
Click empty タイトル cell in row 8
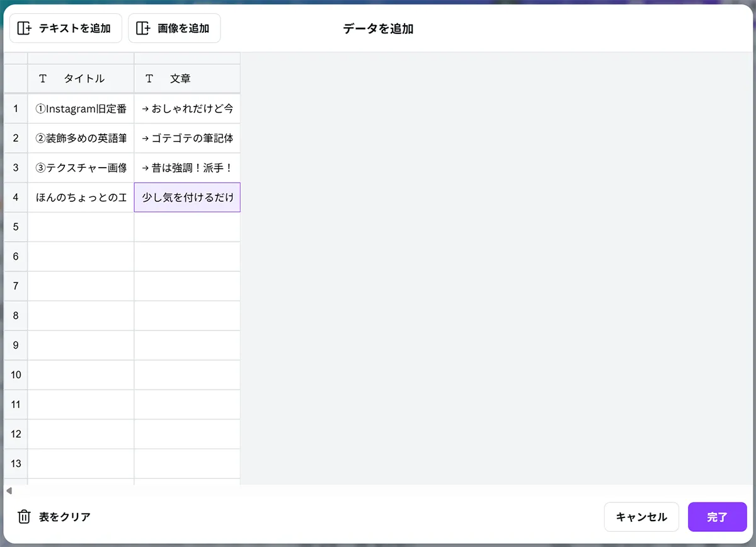[x=81, y=316]
